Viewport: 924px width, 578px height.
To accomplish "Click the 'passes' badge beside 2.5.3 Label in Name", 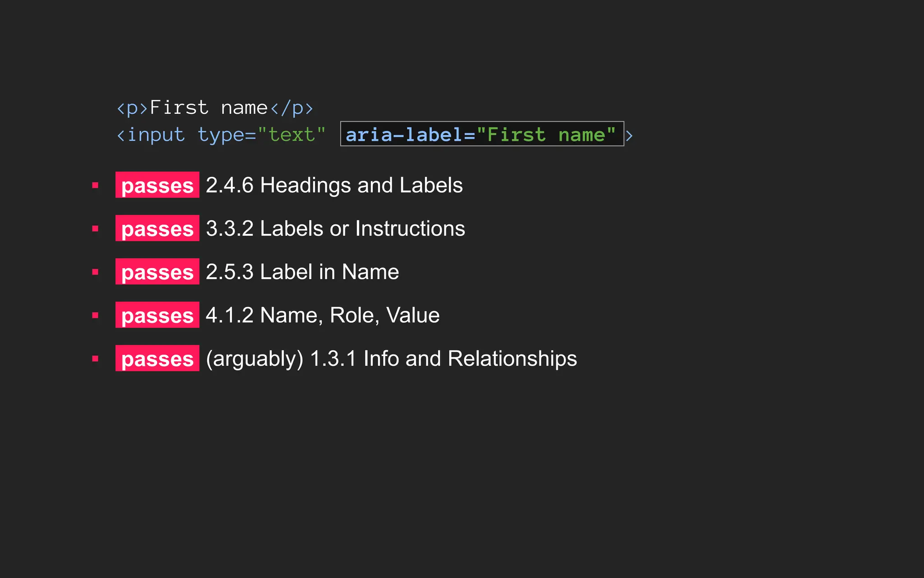I will 157,271.
